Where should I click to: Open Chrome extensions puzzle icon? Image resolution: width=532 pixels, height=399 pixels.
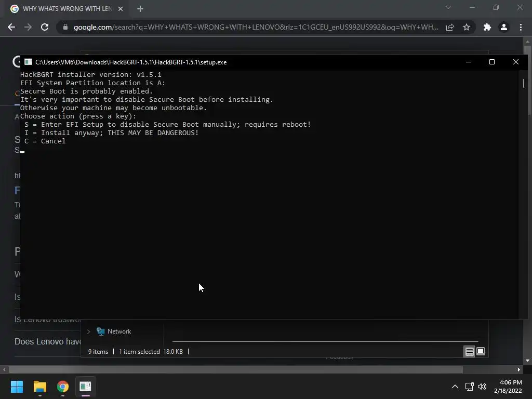click(x=487, y=27)
